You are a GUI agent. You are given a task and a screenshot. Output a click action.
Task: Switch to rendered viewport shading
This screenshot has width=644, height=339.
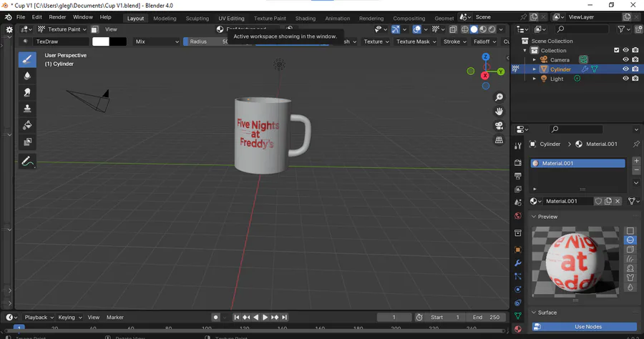pyautogui.click(x=492, y=29)
